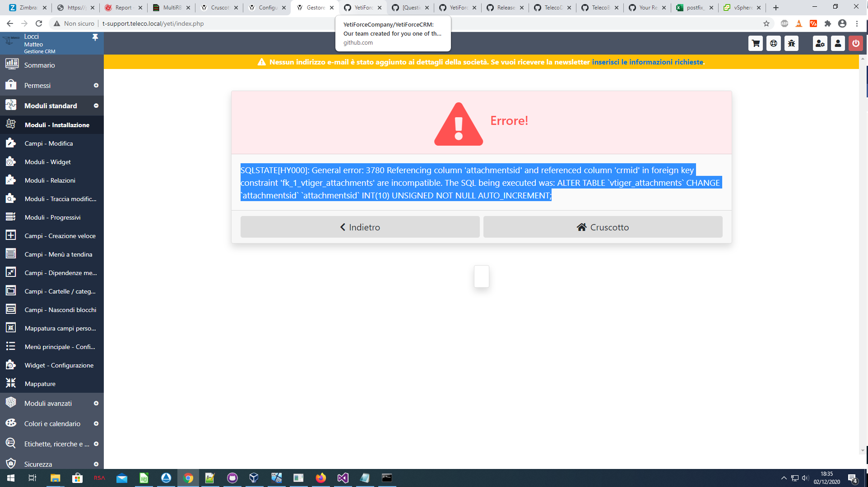The height and width of the screenshot is (487, 868).
Task: Click the Chrome extensions puzzle icon
Action: click(x=827, y=23)
